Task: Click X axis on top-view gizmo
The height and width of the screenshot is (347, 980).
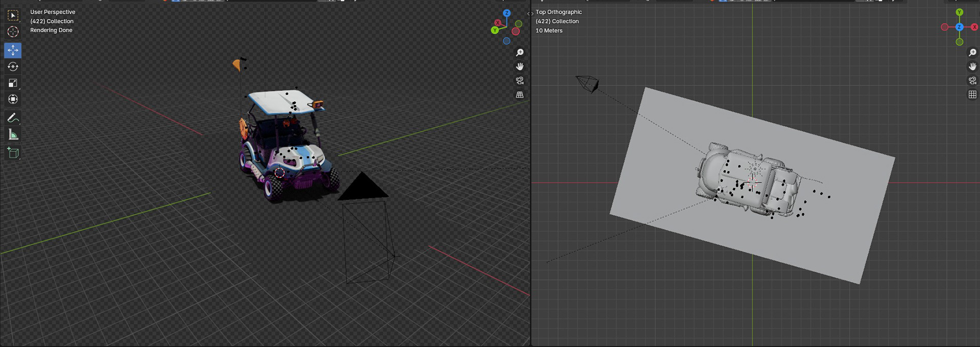Action: pos(974,27)
